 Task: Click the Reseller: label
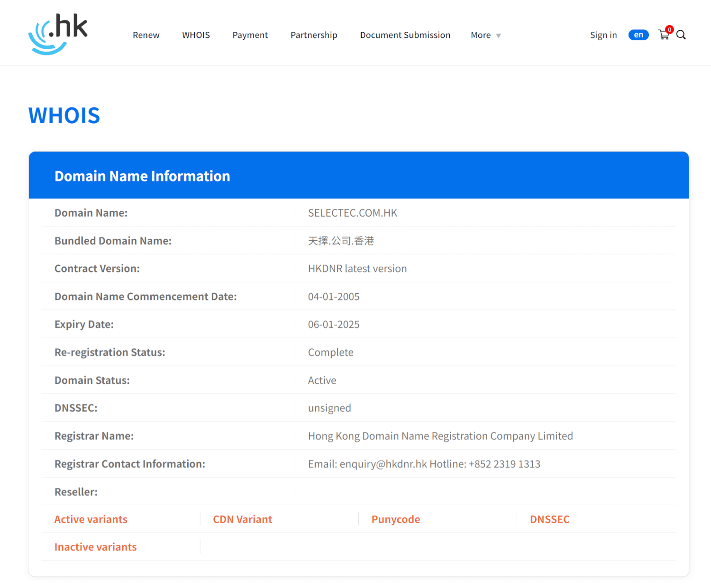[x=76, y=492]
